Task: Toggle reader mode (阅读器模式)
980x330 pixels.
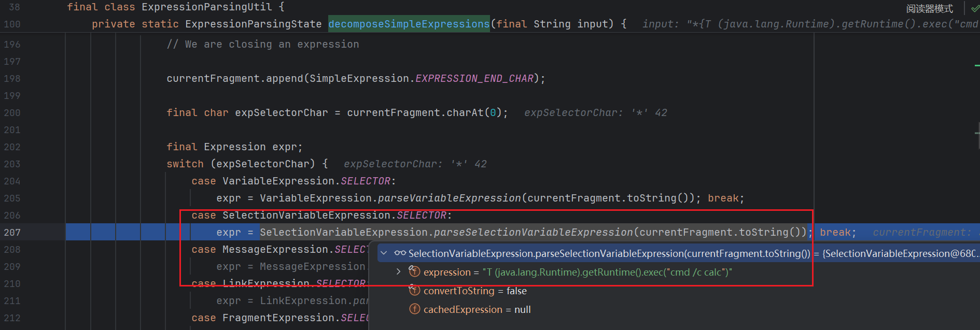Action: tap(929, 9)
